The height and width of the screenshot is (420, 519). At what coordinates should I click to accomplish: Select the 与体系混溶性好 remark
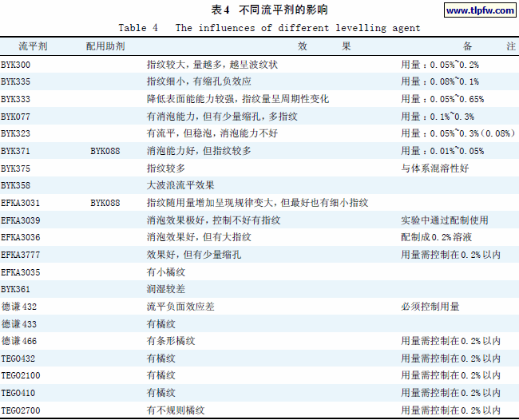click(433, 168)
